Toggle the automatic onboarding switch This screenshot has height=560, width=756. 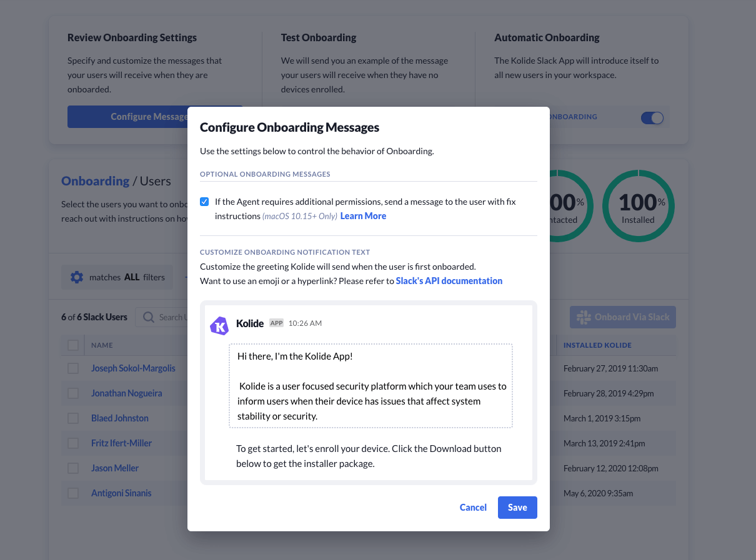tap(652, 118)
